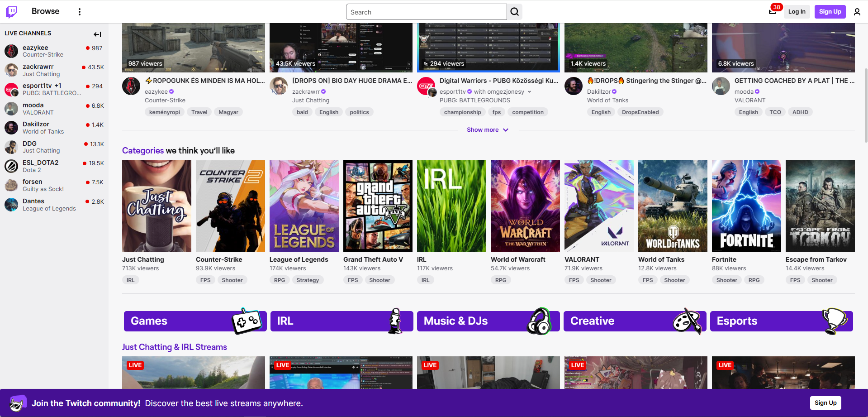The width and height of the screenshot is (868, 417).
Task: Open eazykee avatar in sidebar
Action: (x=11, y=51)
